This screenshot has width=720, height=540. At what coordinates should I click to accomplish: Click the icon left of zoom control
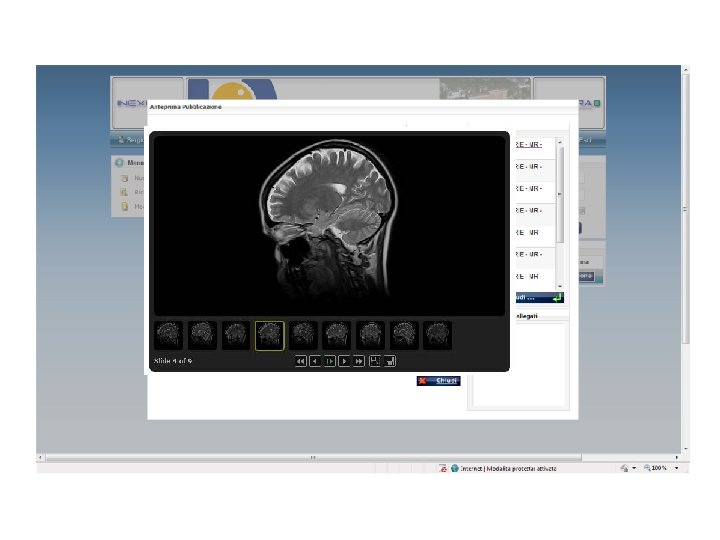pyautogui.click(x=624, y=468)
